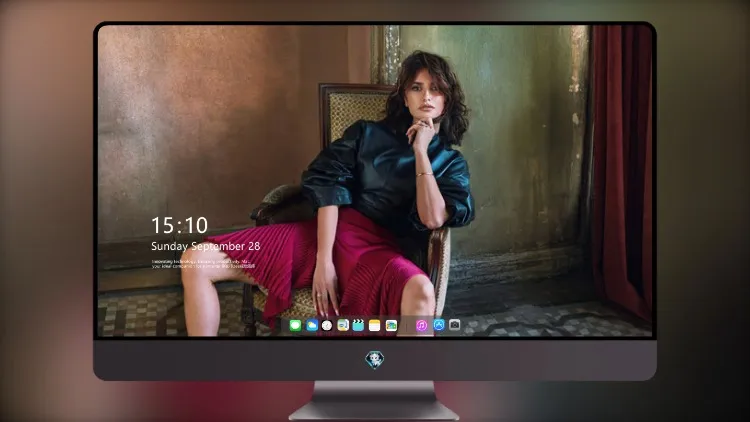The width and height of the screenshot is (750, 422).
Task: Open the green Messages app in dock
Action: [x=295, y=325]
